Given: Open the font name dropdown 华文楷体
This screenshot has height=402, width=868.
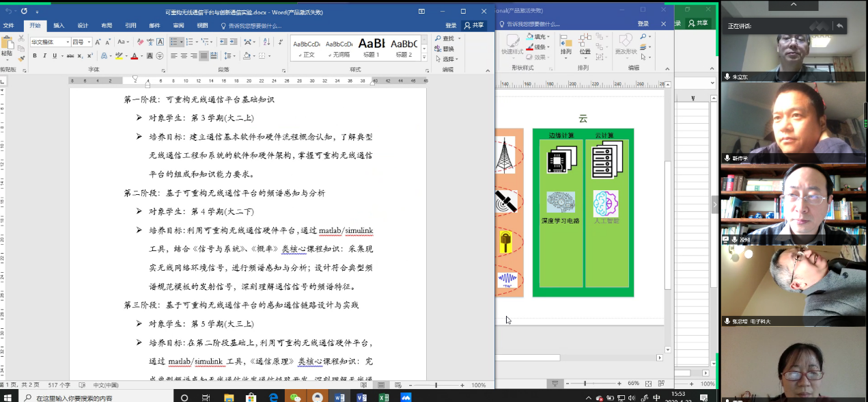Looking at the screenshot, I should 50,42.
